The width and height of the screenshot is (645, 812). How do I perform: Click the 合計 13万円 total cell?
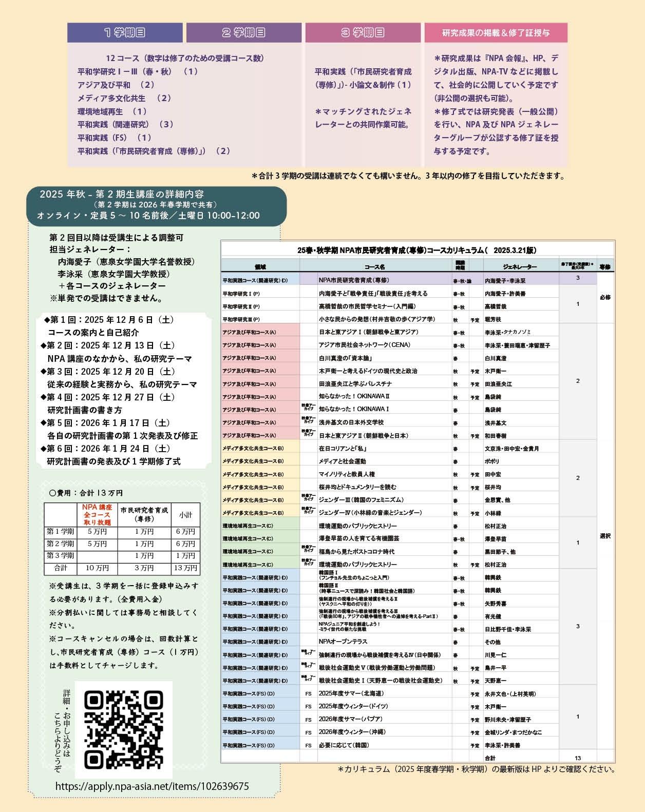pos(185,568)
